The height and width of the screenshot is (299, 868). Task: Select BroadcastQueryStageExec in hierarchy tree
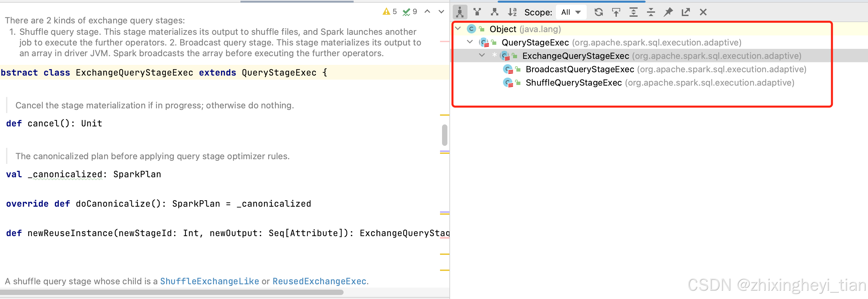click(x=666, y=69)
